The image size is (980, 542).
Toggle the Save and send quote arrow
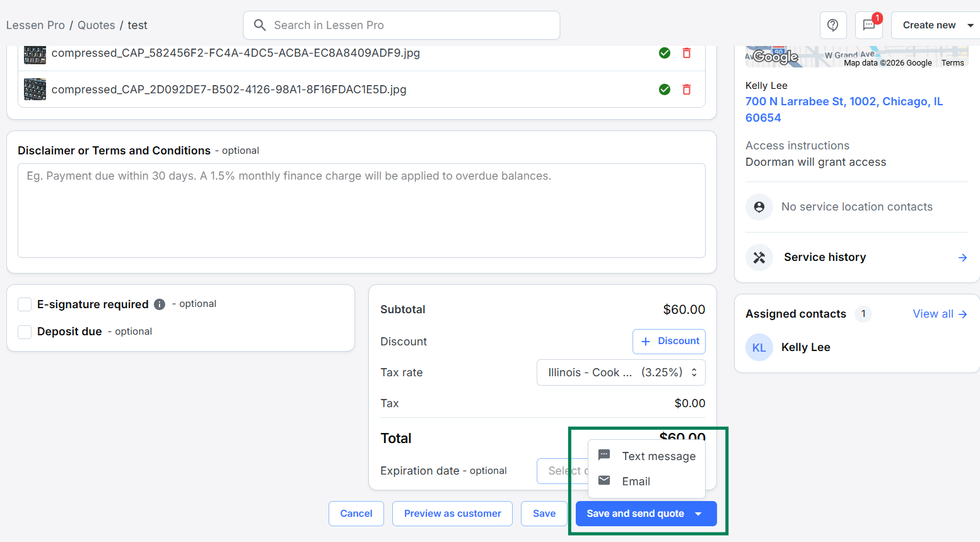click(698, 514)
